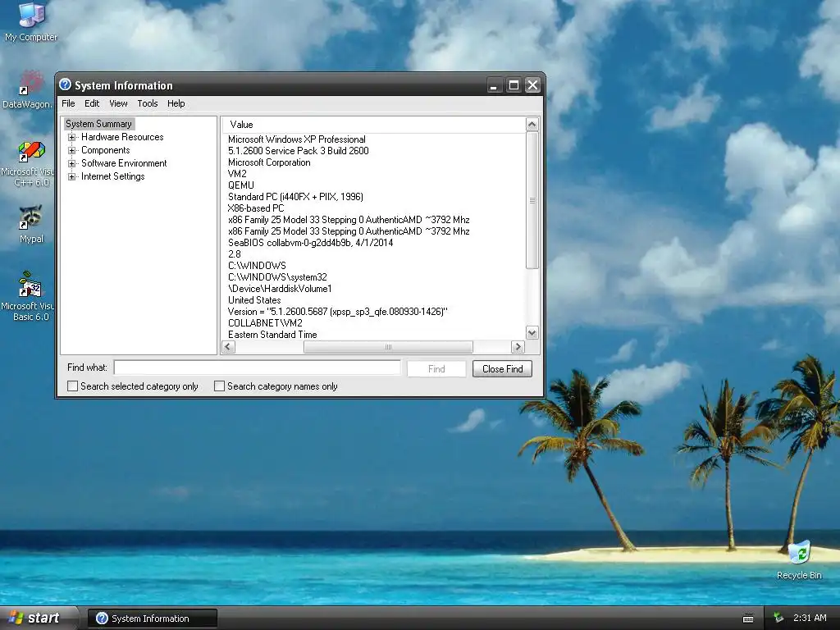Enable Search selected category only checkbox

[x=73, y=386]
